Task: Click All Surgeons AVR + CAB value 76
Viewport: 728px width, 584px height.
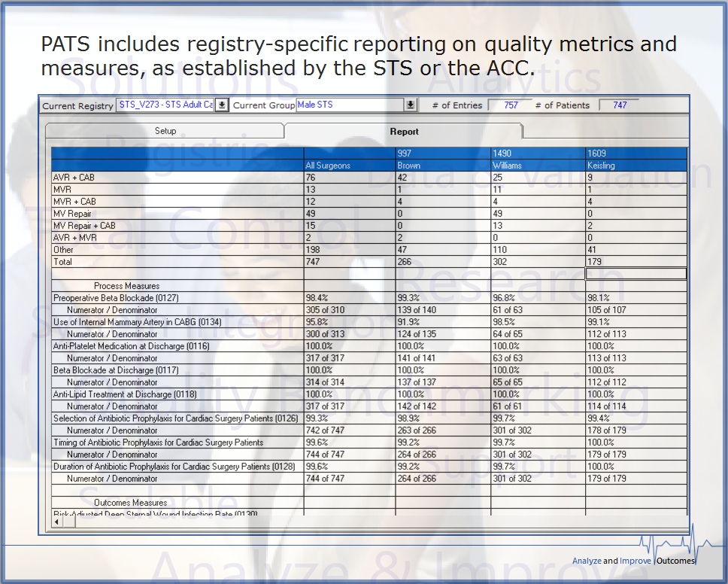Action: click(x=350, y=178)
